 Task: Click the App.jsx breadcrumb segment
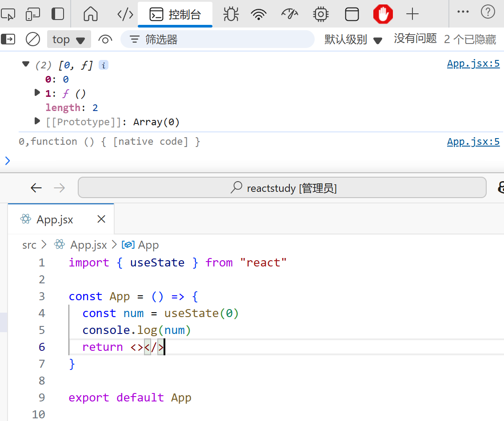(x=89, y=245)
